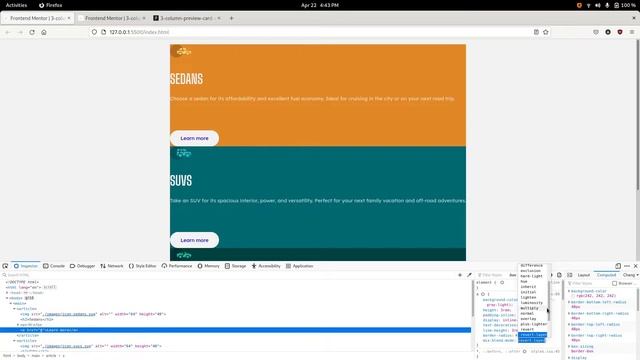Open the Pocket save icon in toolbar
Screen dimensions: 640x360
596,32
